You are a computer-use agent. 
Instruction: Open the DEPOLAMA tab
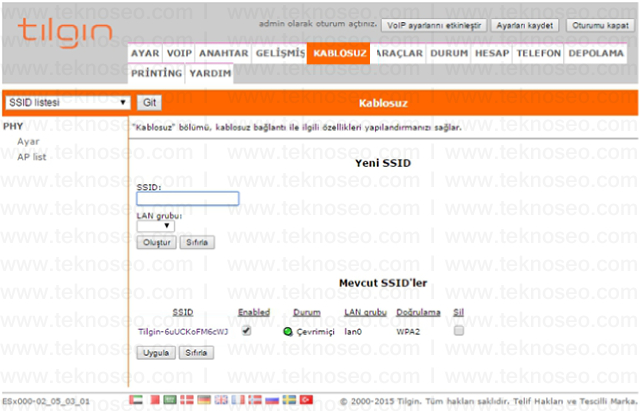click(x=596, y=53)
